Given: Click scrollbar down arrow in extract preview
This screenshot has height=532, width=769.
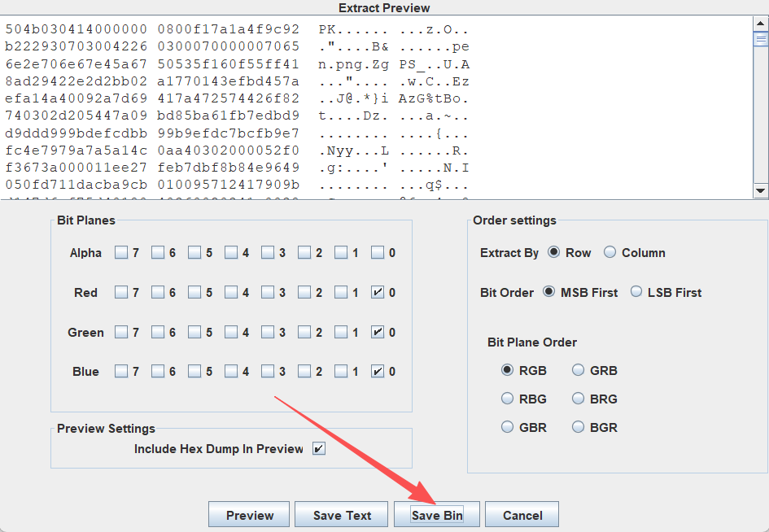Looking at the screenshot, I should pos(761,190).
